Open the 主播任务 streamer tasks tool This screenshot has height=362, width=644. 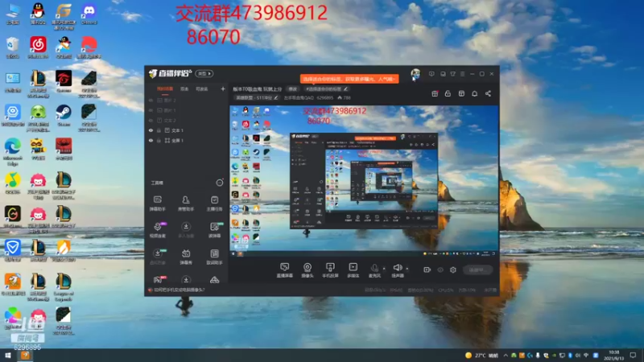coord(214,204)
